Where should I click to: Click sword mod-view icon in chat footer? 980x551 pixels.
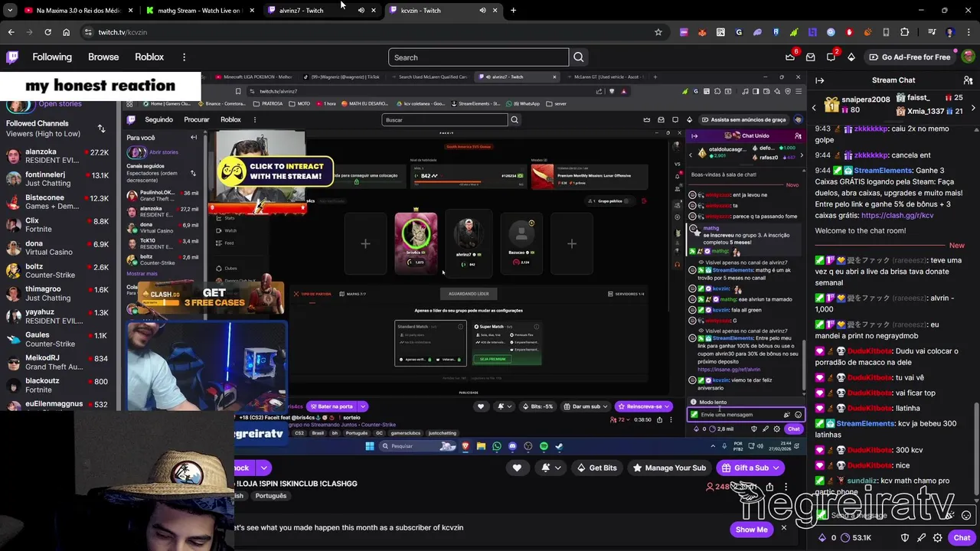pyautogui.click(x=922, y=538)
